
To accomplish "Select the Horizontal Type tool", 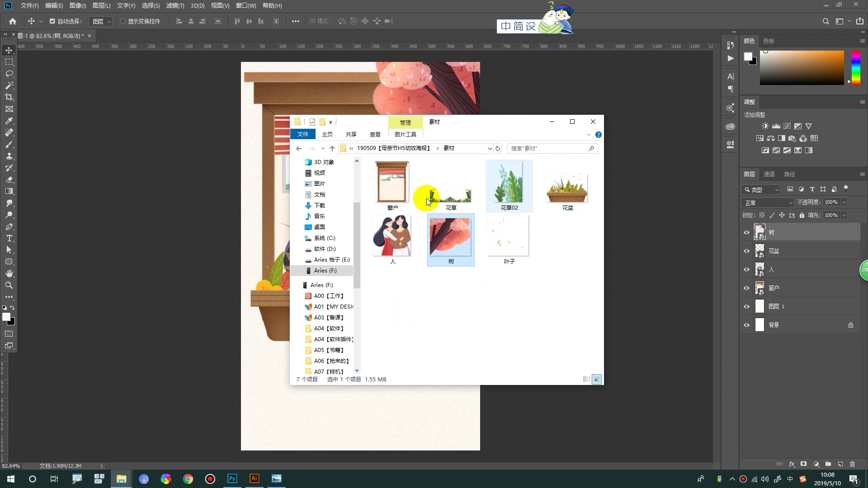I will tap(9, 238).
